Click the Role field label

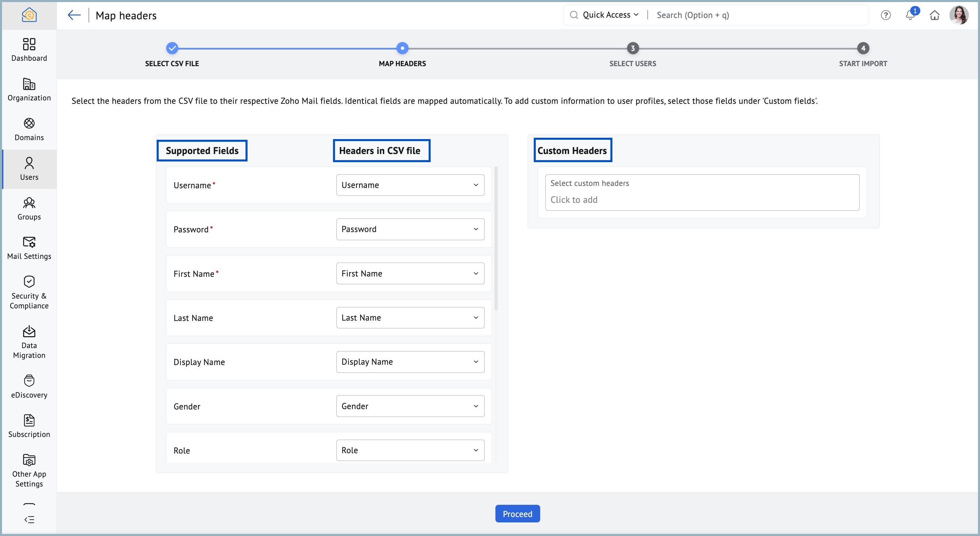point(181,451)
